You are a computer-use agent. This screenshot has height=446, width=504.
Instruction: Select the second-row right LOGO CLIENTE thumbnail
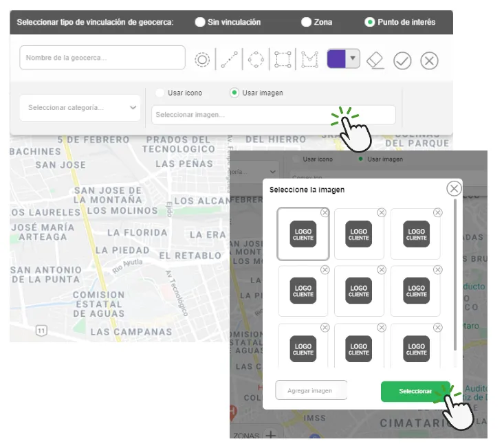click(x=416, y=291)
